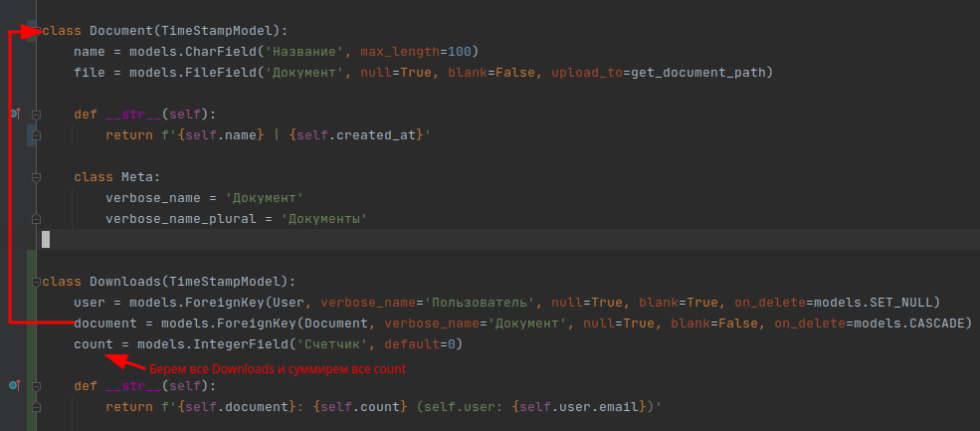Click created_at in the return f-string
980x431 pixels.
tap(376, 135)
